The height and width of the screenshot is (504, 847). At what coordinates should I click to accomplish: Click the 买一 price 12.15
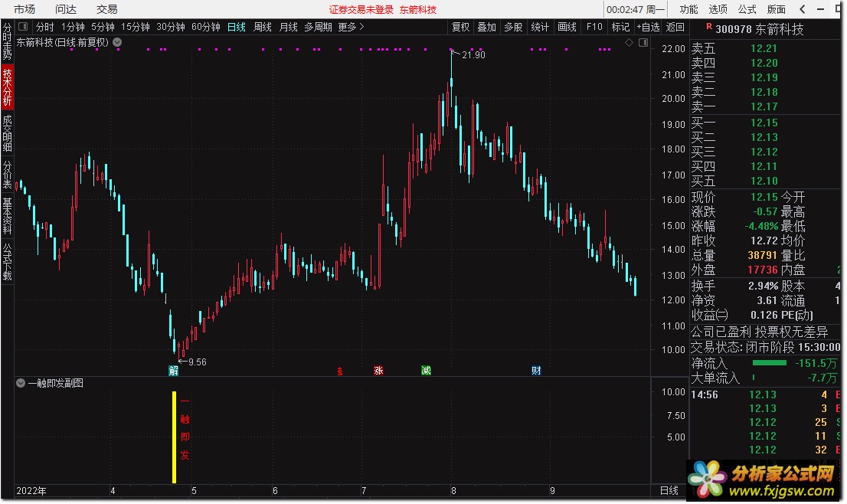(764, 123)
